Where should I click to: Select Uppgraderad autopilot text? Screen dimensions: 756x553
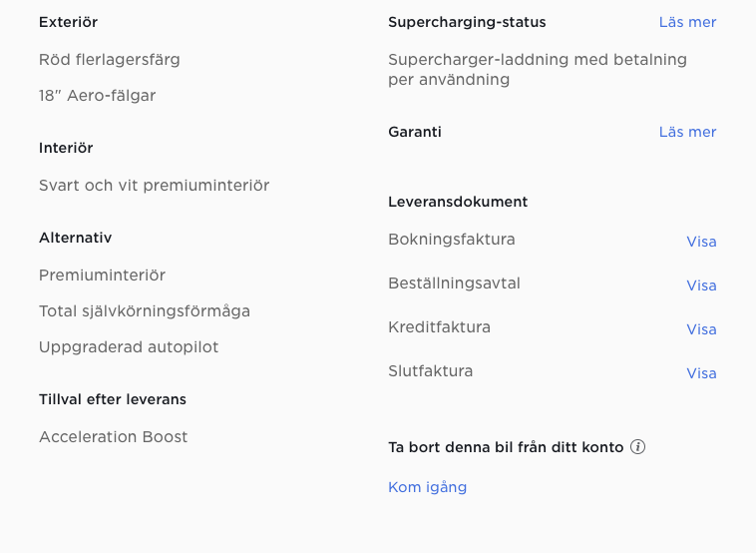129,347
